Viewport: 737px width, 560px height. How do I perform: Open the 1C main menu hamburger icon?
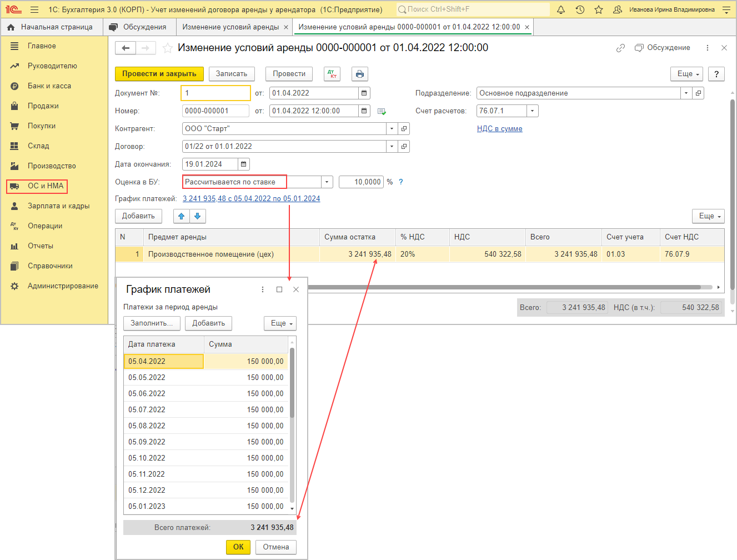(x=34, y=9)
